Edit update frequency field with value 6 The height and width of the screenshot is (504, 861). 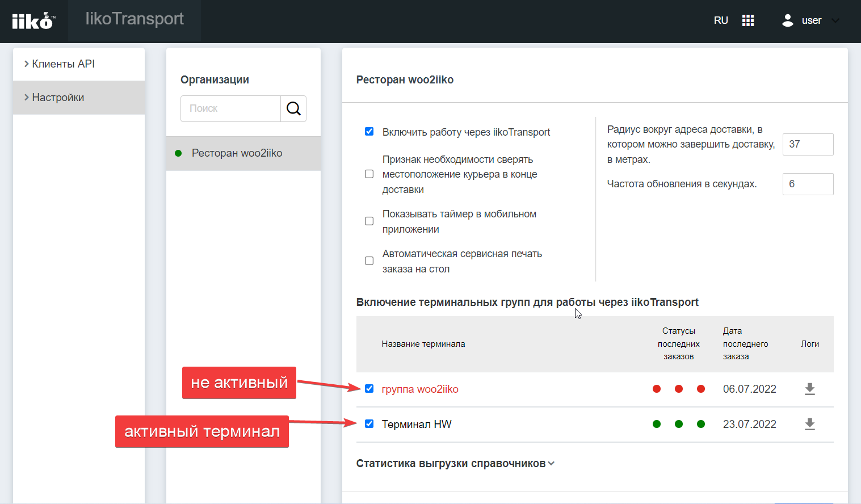click(x=808, y=184)
